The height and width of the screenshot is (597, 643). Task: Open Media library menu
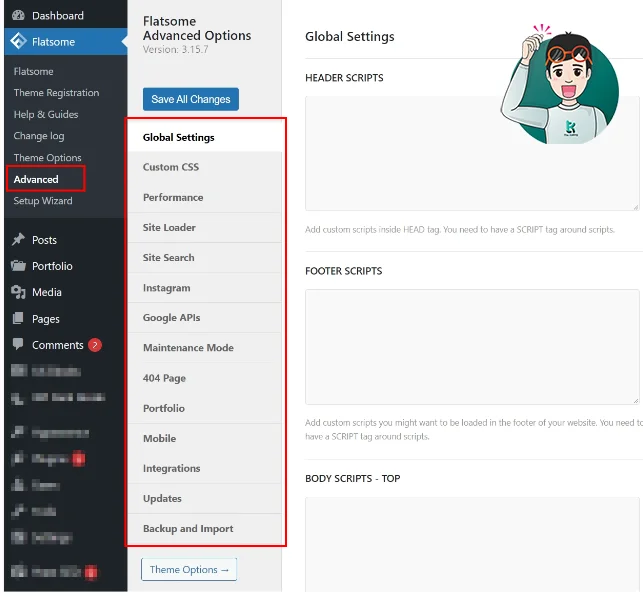pos(47,292)
